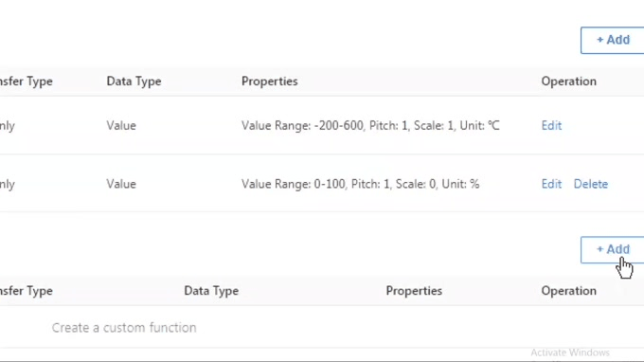Click the transfer type cell in the % row
Viewport: 644px width, 362px height.
pyautogui.click(x=8, y=184)
